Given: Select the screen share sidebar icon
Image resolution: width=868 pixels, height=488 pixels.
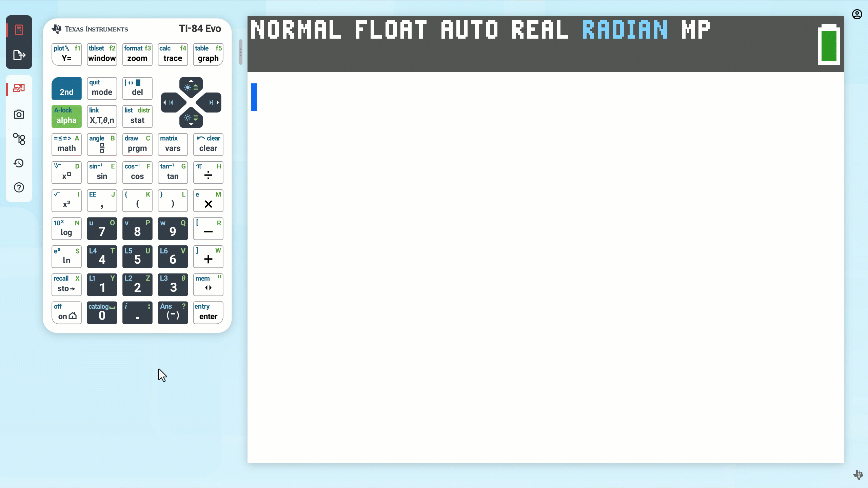Looking at the screenshot, I should point(19,88).
